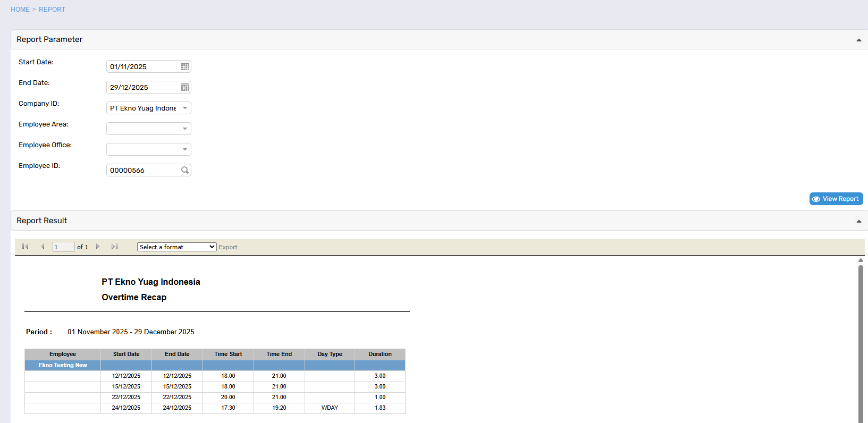
Task: Go to previous report page
Action: 43,247
